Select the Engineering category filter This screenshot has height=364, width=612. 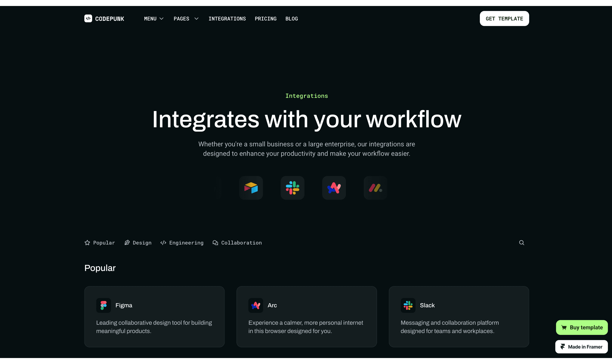pos(182,243)
